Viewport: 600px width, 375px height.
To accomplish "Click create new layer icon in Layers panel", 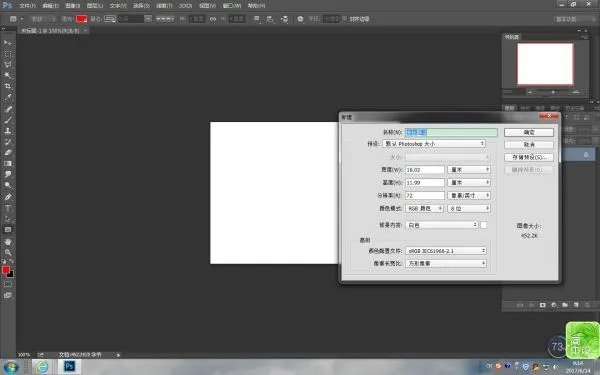I will coord(576,305).
